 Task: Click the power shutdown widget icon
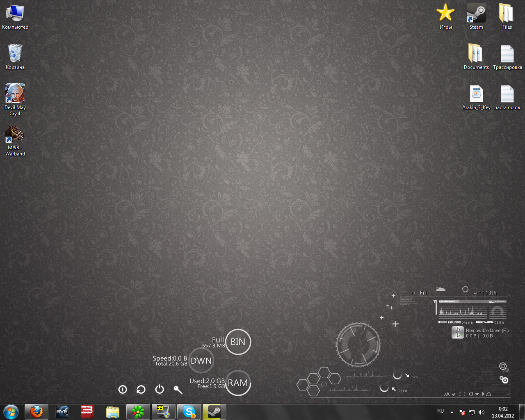point(160,389)
